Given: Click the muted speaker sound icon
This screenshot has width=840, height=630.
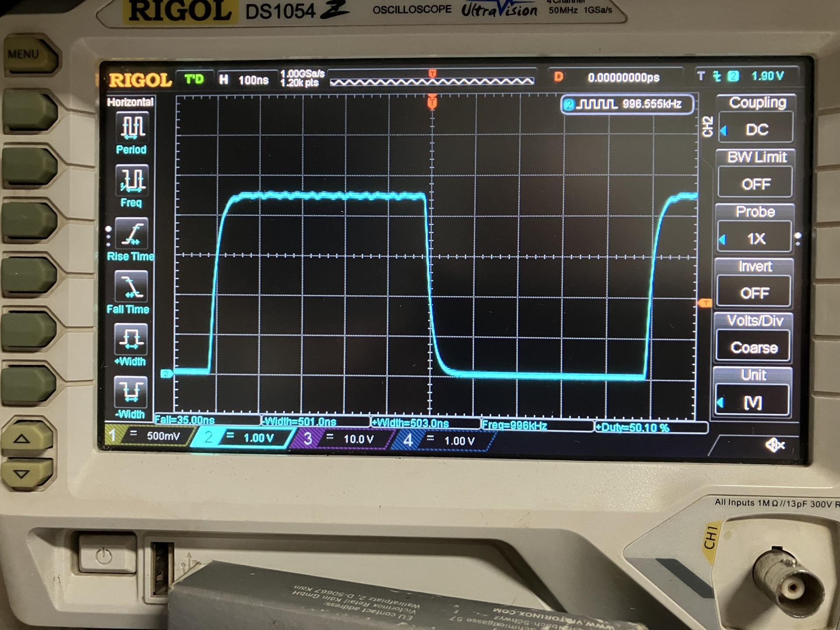Looking at the screenshot, I should coord(775,446).
